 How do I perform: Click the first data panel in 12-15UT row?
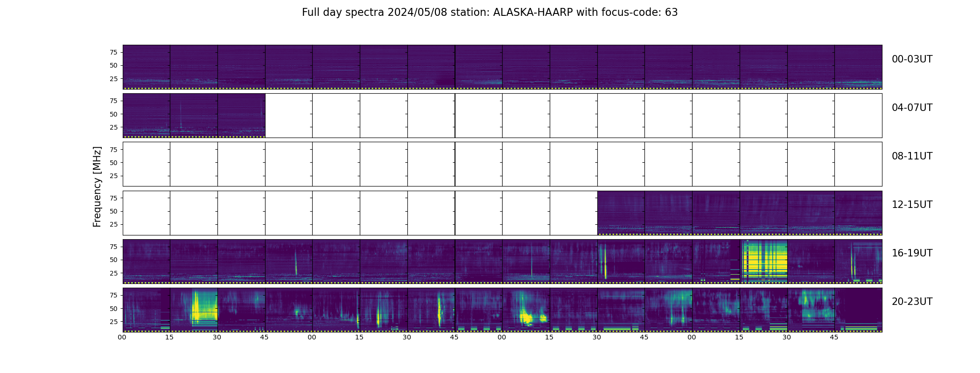point(621,213)
